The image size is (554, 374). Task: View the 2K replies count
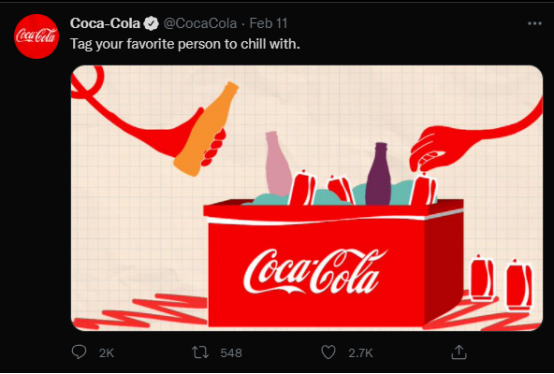click(x=106, y=353)
